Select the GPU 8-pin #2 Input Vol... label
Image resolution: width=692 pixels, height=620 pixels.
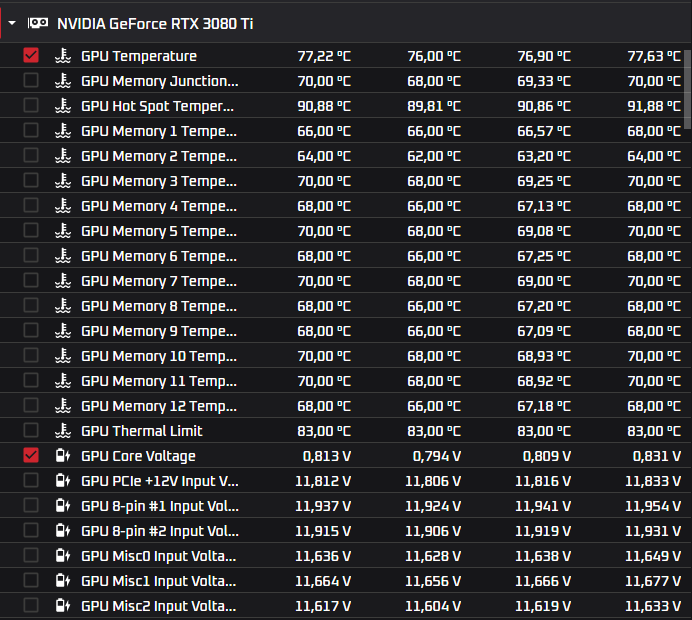click(160, 531)
